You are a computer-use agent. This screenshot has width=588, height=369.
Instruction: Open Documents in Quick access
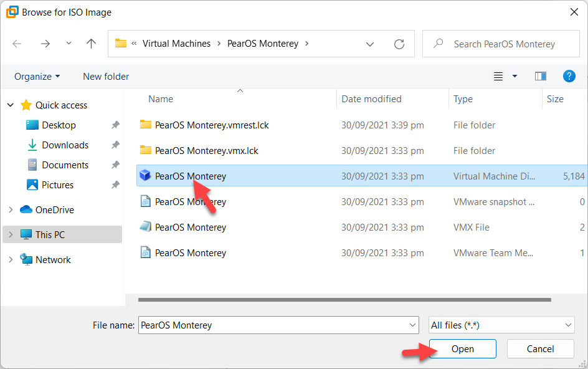click(x=65, y=165)
